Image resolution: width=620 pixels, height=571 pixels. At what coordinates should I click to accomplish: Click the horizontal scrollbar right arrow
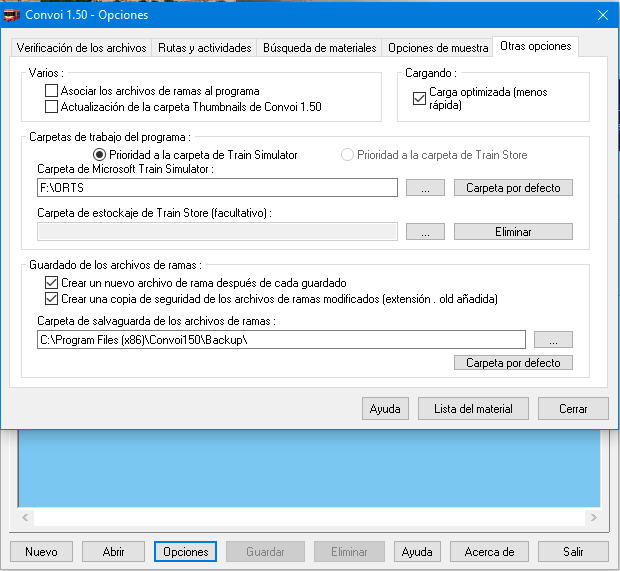(x=592, y=518)
